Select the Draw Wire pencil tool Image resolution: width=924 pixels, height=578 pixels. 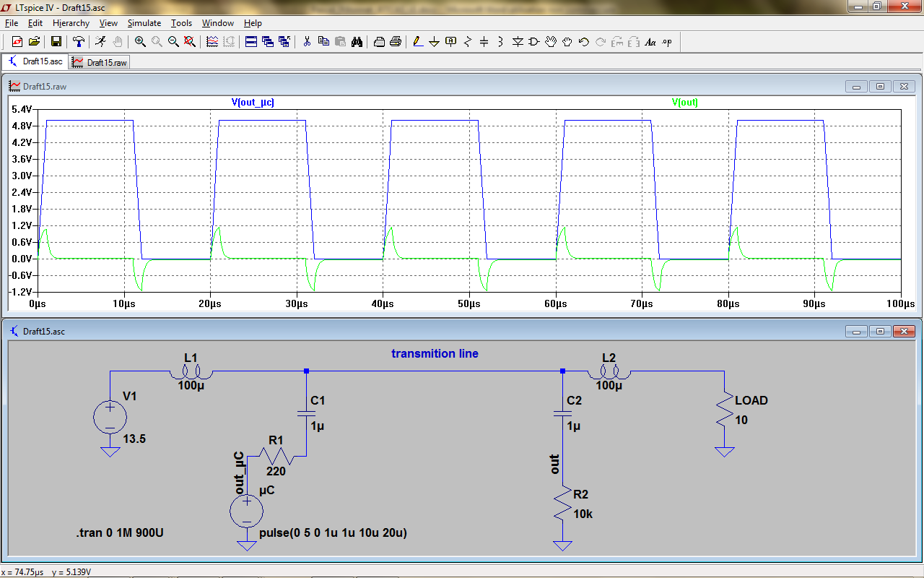(417, 42)
